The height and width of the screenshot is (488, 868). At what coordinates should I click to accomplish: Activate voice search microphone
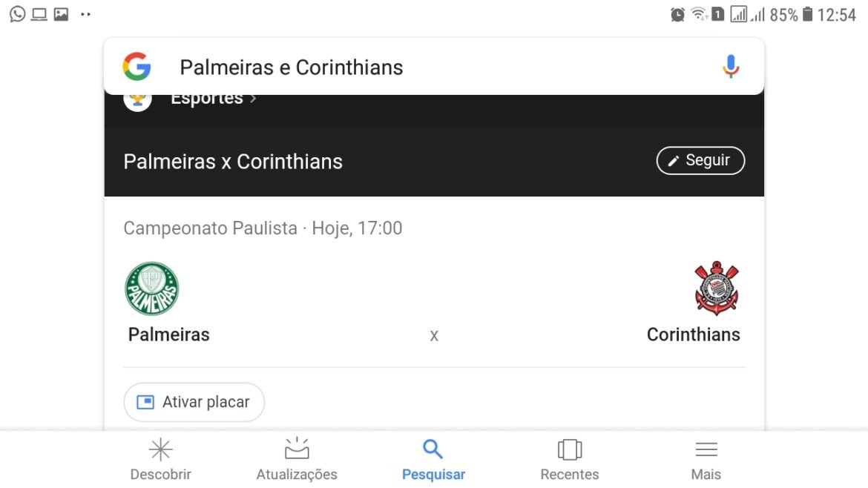click(x=731, y=67)
